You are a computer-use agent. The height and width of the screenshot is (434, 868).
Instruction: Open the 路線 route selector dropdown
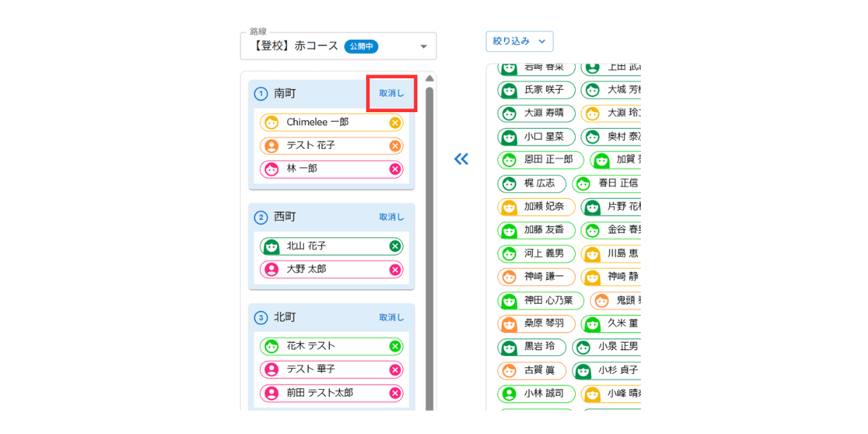(x=423, y=46)
